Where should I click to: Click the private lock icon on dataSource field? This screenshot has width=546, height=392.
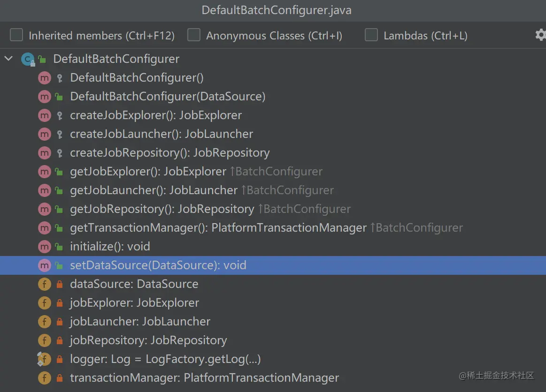(60, 284)
